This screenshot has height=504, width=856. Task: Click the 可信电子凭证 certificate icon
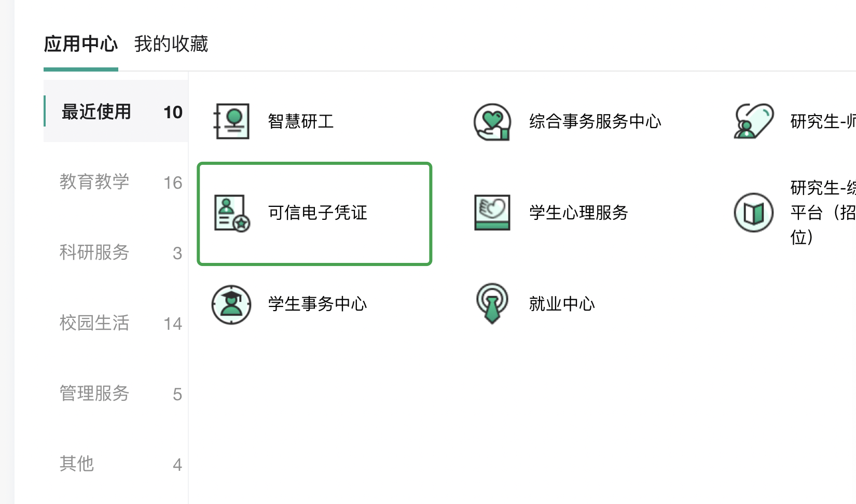pos(231,213)
